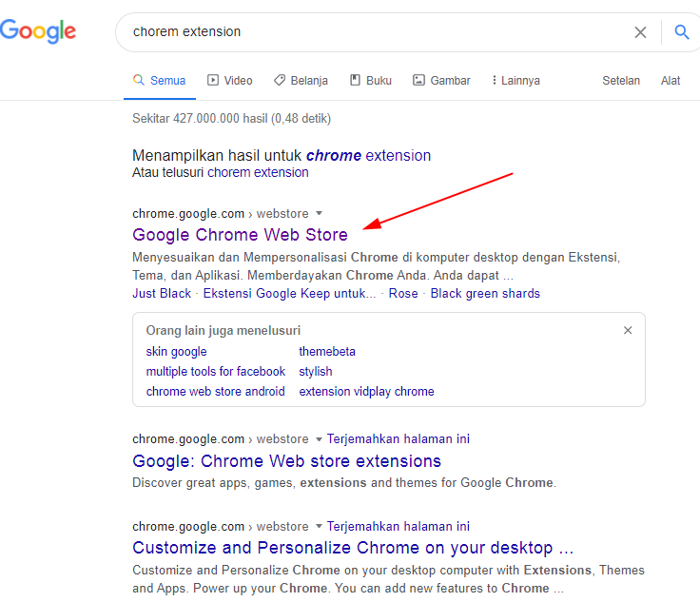Translate the Customize and Personalize result page
This screenshot has width=700, height=602.
coord(399,526)
